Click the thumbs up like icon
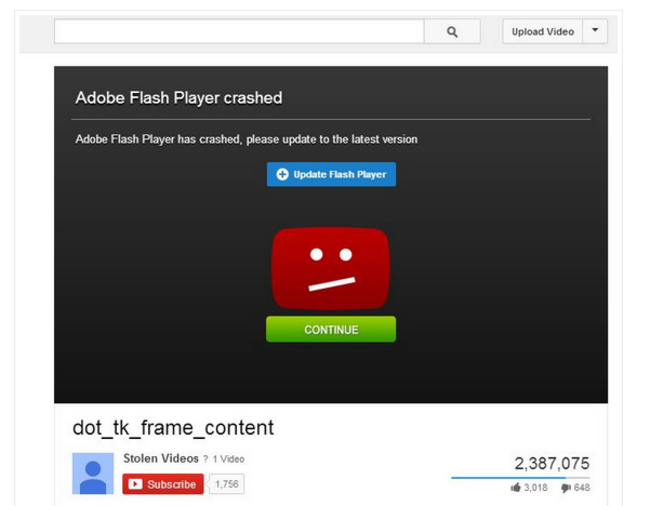The width and height of the screenshot is (650, 506). [515, 487]
